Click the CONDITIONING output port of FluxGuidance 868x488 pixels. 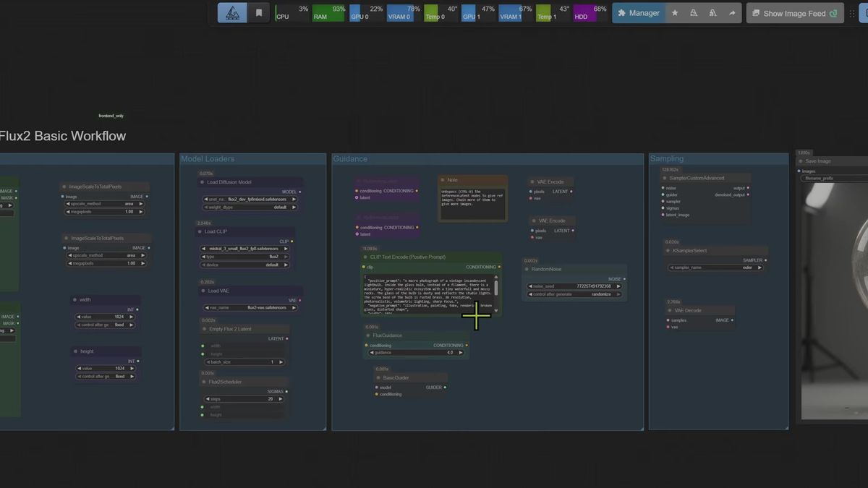pos(467,345)
